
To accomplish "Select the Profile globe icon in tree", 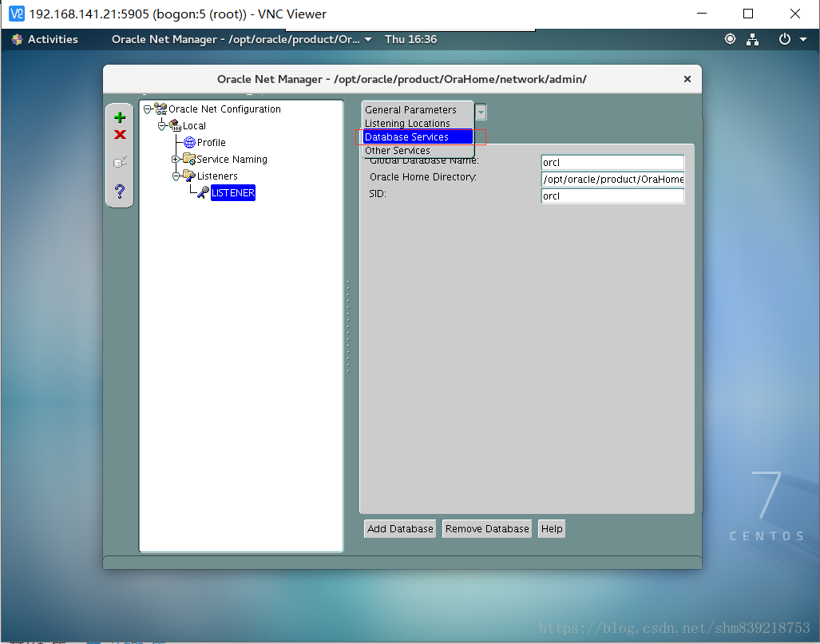I will click(x=189, y=143).
